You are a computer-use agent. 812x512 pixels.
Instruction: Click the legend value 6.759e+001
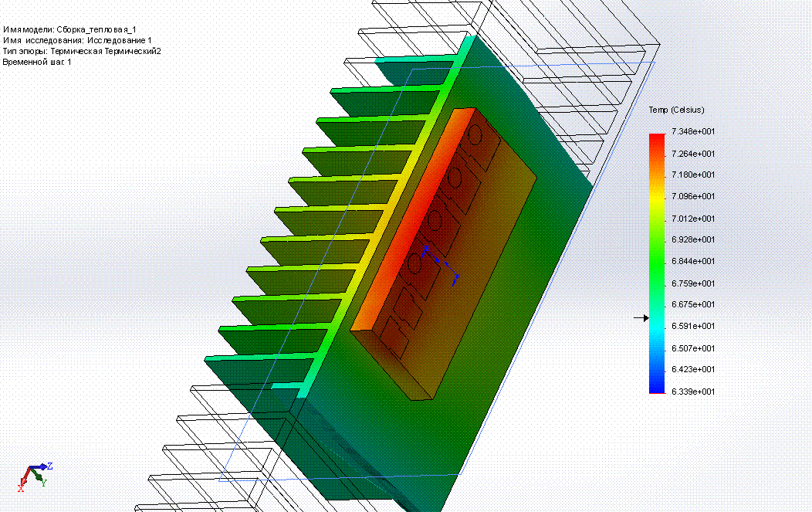click(x=693, y=283)
